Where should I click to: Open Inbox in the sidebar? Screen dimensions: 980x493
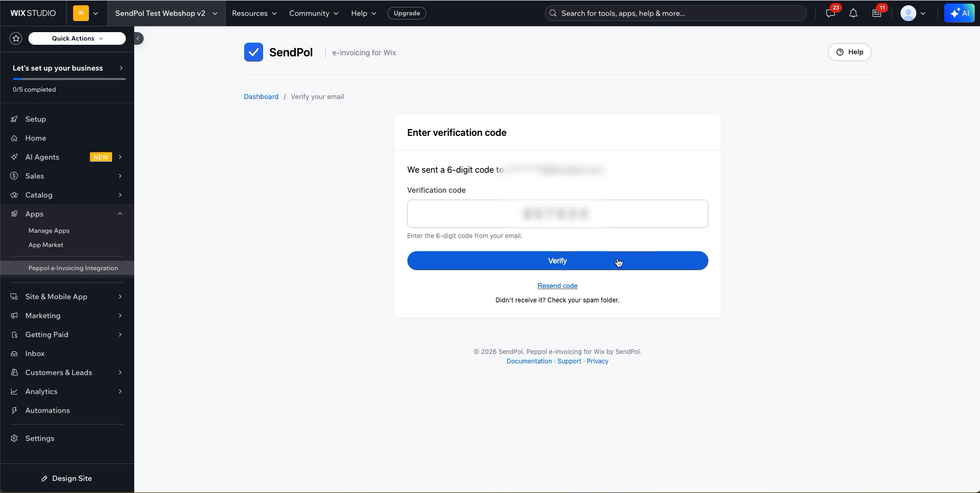pos(67,353)
